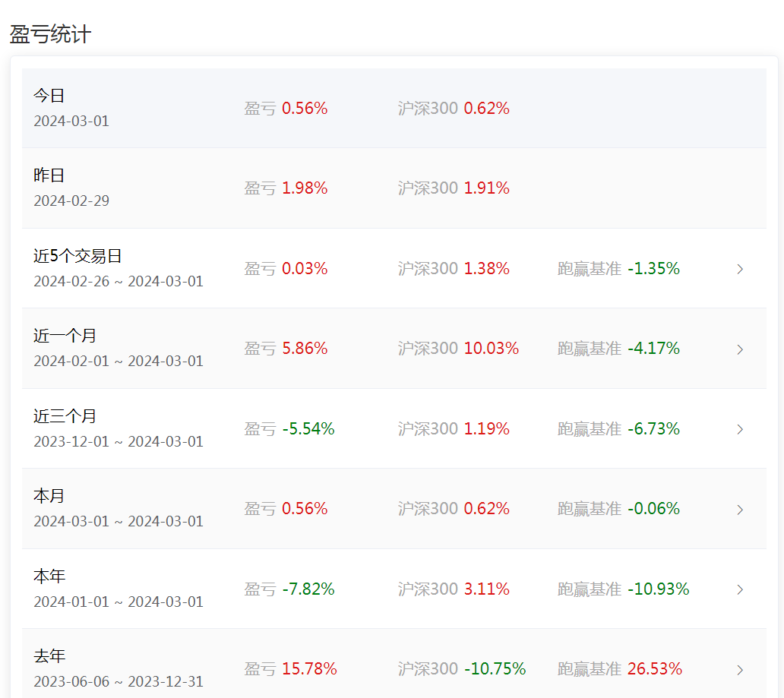Click 盈亏 value 5.86%

point(305,349)
